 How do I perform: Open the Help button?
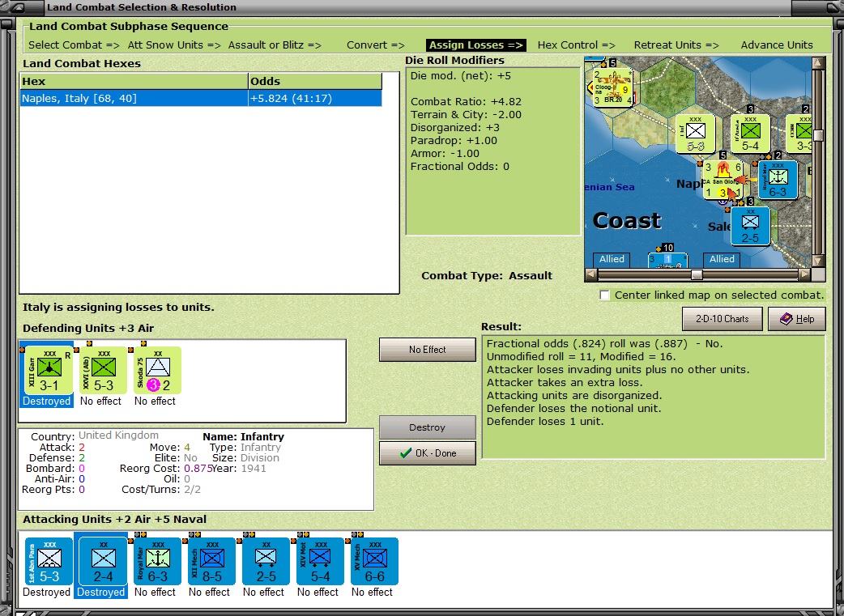tap(797, 319)
